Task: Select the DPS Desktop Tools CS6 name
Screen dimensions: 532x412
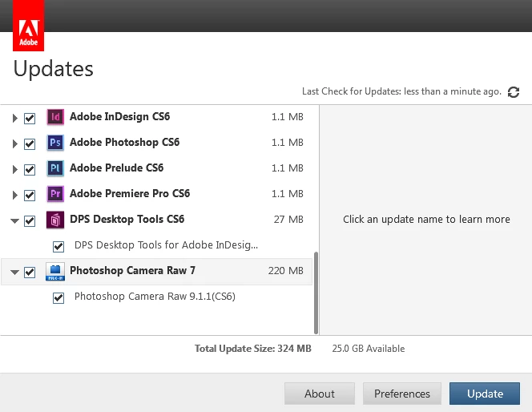Action: 127,220
